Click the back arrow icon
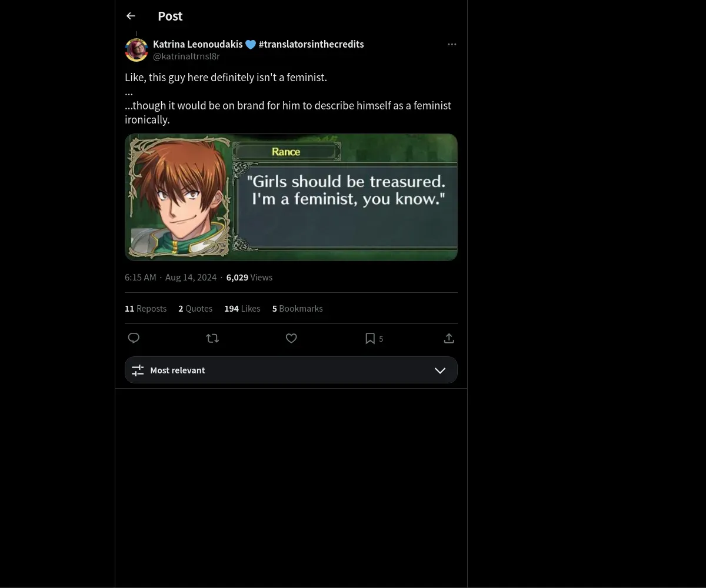Image resolution: width=706 pixels, height=588 pixels. 131,16
